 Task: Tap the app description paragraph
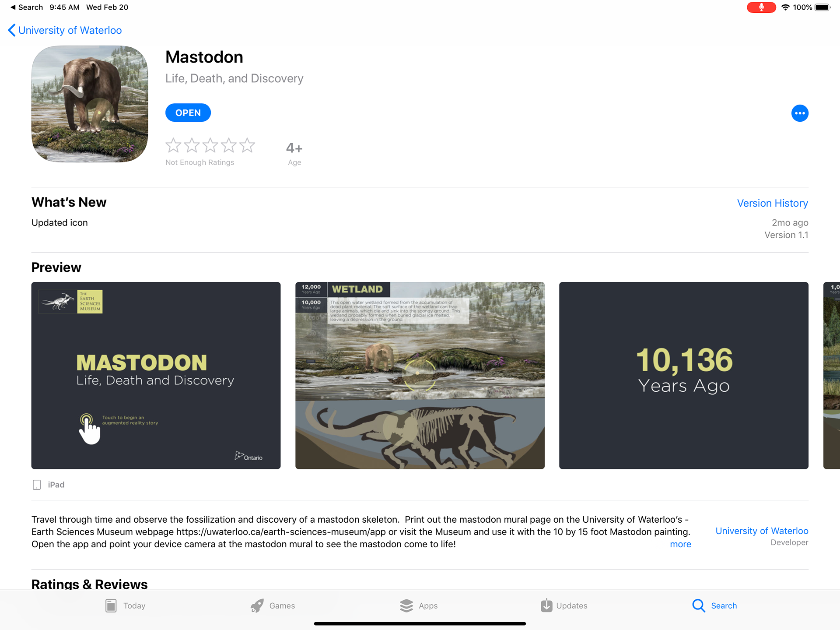tap(361, 531)
